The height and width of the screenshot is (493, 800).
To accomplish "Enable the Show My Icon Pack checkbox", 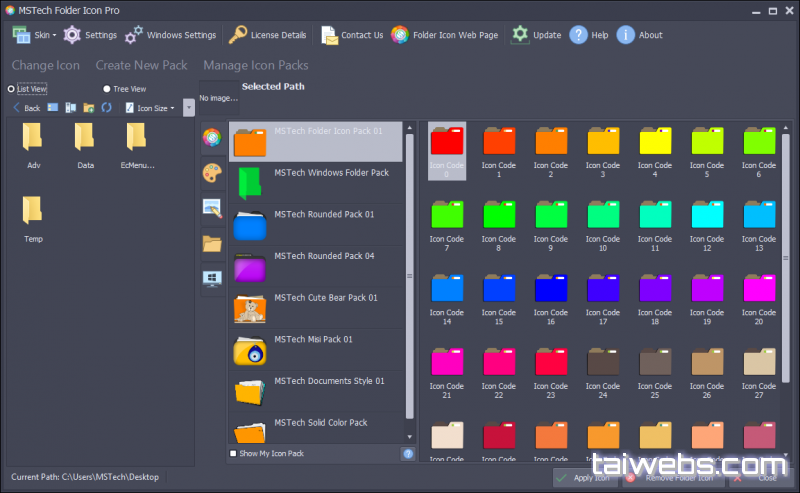I will (x=234, y=454).
